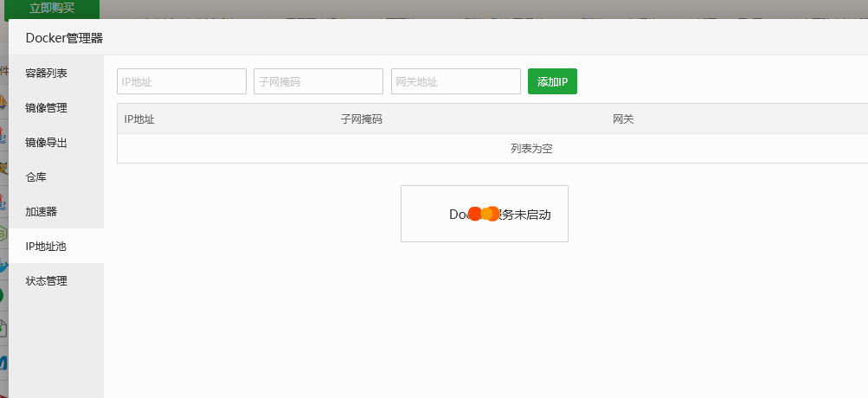The height and width of the screenshot is (398, 868).
Task: Switch to 镜像管理 tab
Action: pos(56,108)
